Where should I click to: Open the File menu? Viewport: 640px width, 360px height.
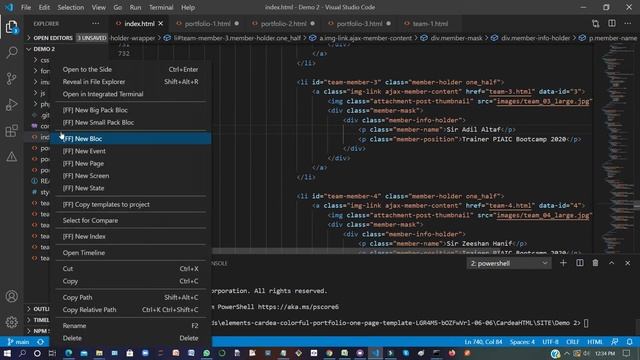pyautogui.click(x=26, y=7)
